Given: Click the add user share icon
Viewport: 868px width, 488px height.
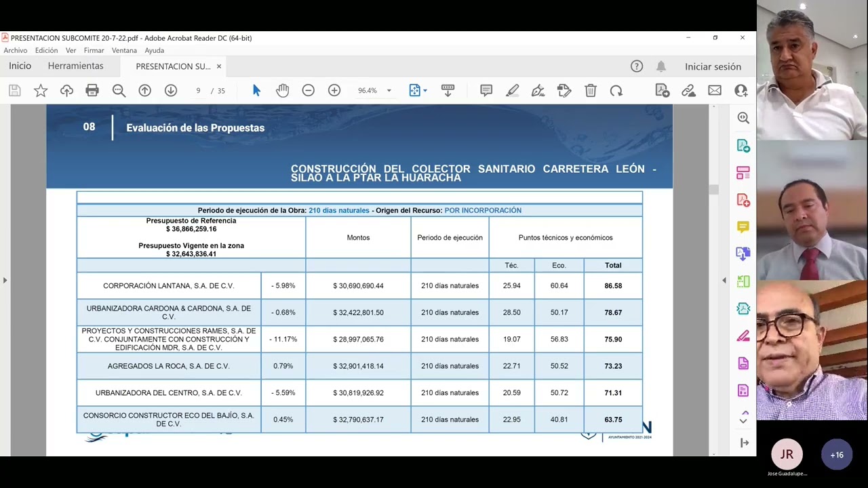Looking at the screenshot, I should tap(741, 90).
